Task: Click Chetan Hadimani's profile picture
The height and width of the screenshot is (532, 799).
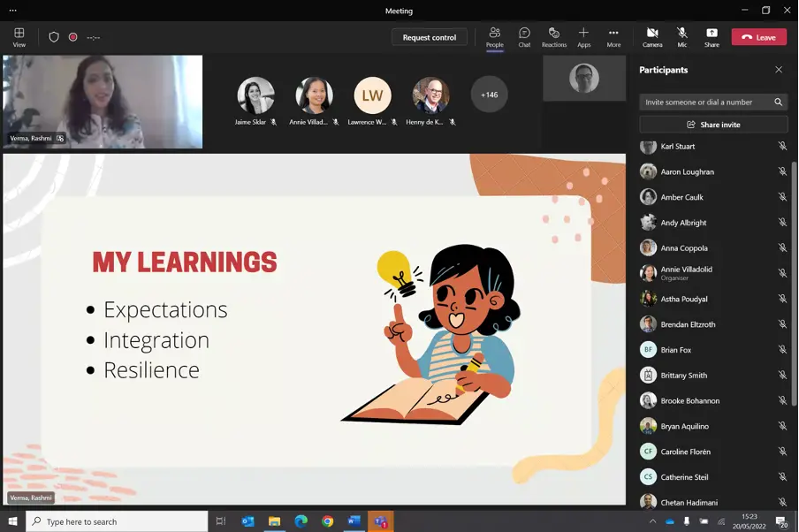Action: [648, 502]
